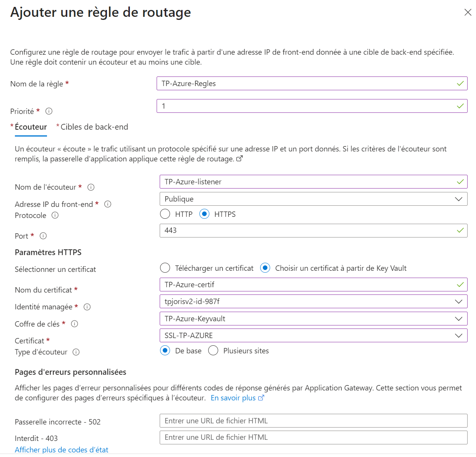Image resolution: width=476 pixels, height=457 pixels.
Task: Open the Adresse IP du front-end dropdown
Action: click(459, 199)
